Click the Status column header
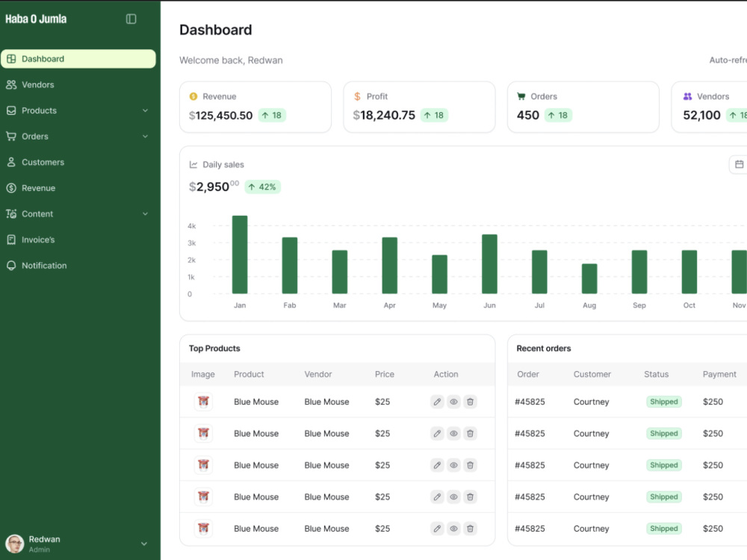The width and height of the screenshot is (747, 560). (656, 374)
